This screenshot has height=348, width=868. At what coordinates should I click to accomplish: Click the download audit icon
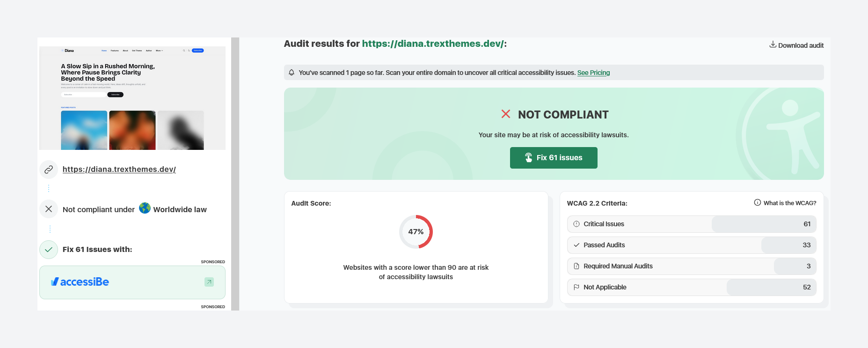pos(773,44)
